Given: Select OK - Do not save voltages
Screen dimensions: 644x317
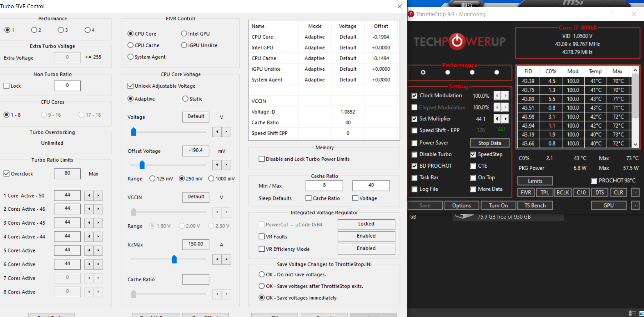Looking at the screenshot, I should [x=262, y=275].
